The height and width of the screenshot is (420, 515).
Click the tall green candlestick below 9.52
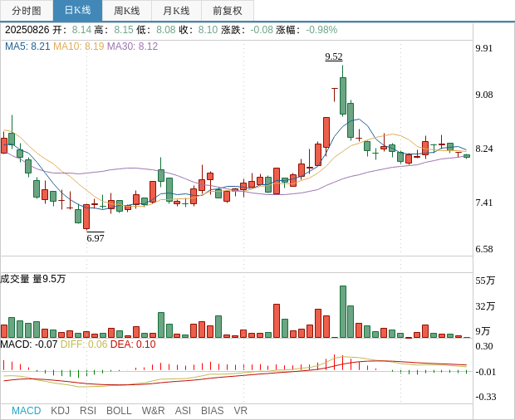tap(343, 95)
